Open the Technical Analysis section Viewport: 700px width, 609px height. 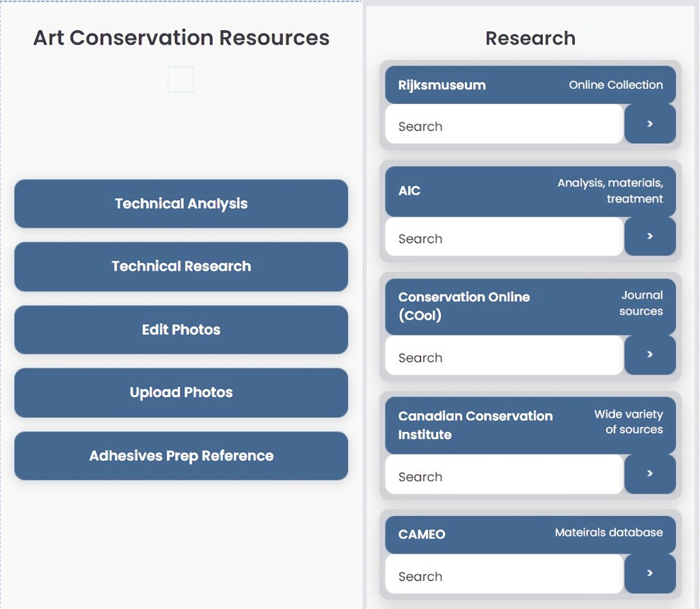pyautogui.click(x=181, y=204)
